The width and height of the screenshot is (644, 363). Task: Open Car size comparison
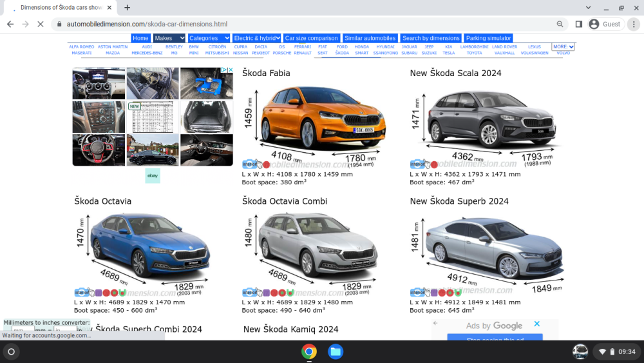point(311,38)
